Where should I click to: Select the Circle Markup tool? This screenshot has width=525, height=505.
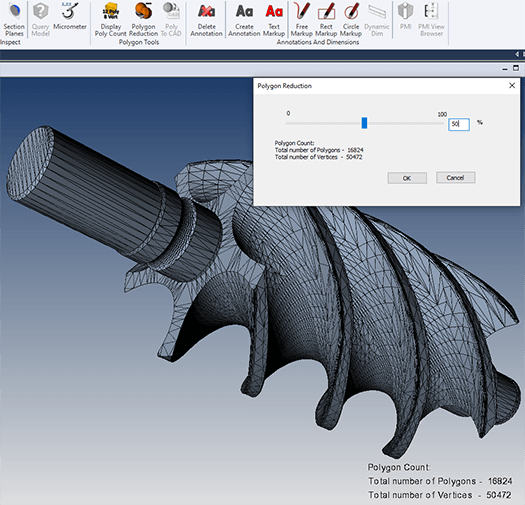351,19
